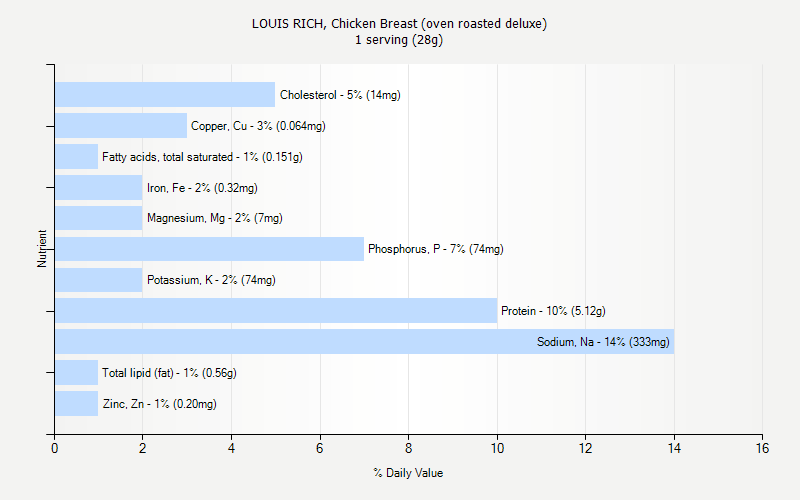Click the Magnesium, Mg bar
Image resolution: width=800 pixels, height=500 pixels.
(98, 218)
